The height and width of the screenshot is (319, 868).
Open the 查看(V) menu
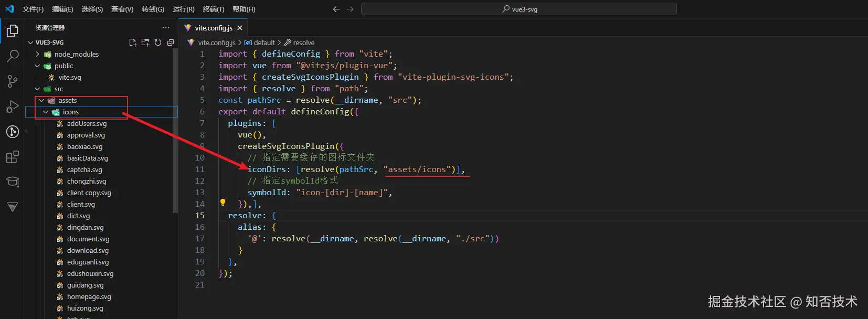pyautogui.click(x=122, y=9)
